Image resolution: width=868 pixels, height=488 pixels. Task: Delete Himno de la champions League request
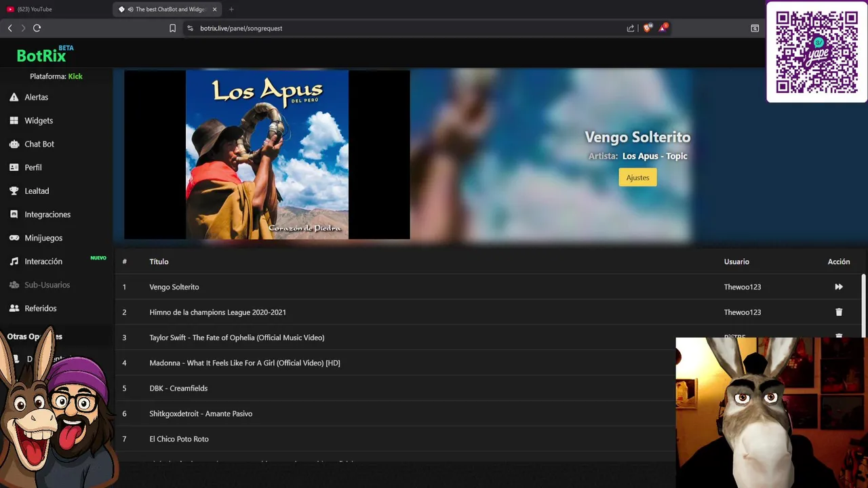click(x=839, y=312)
